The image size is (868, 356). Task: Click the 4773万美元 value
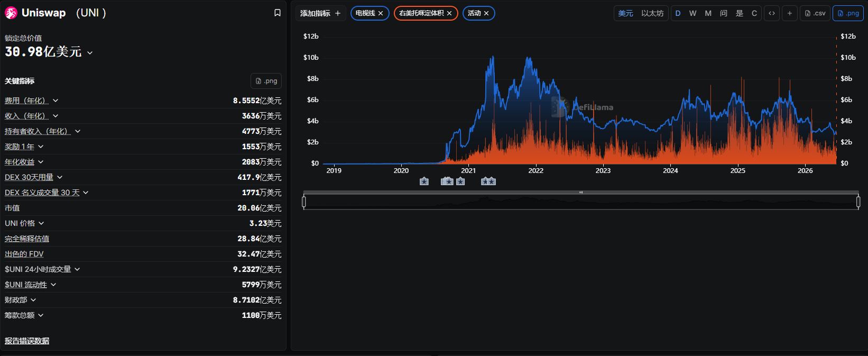tap(262, 131)
